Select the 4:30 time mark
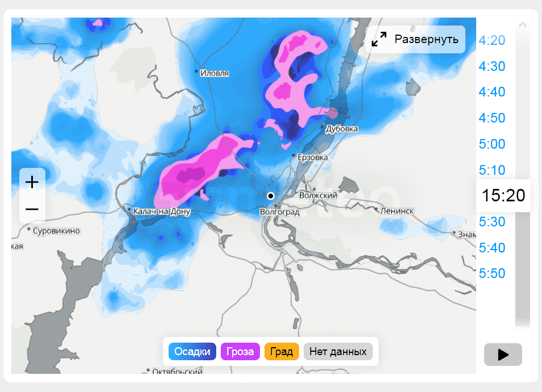Image resolution: width=542 pixels, height=392 pixels. (x=492, y=66)
